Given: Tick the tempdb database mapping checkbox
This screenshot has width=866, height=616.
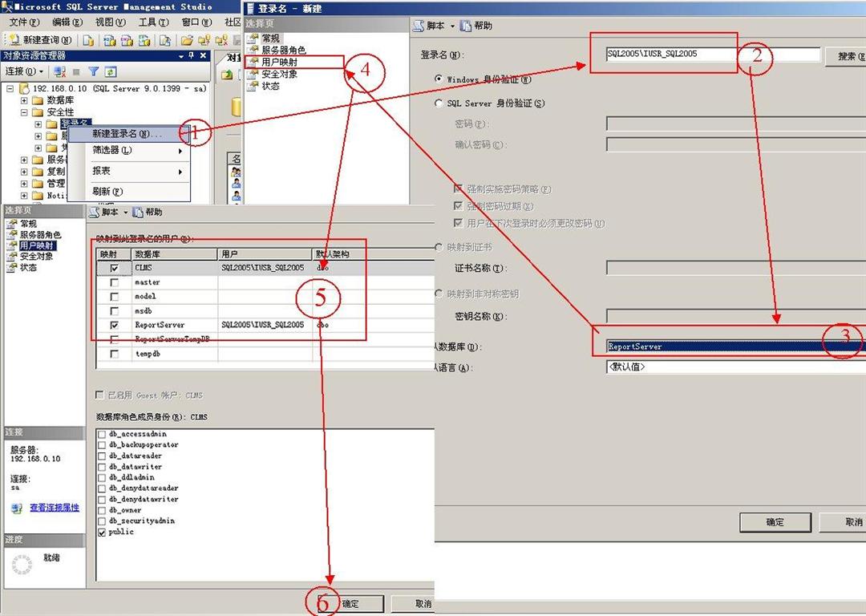Looking at the screenshot, I should click(x=115, y=355).
